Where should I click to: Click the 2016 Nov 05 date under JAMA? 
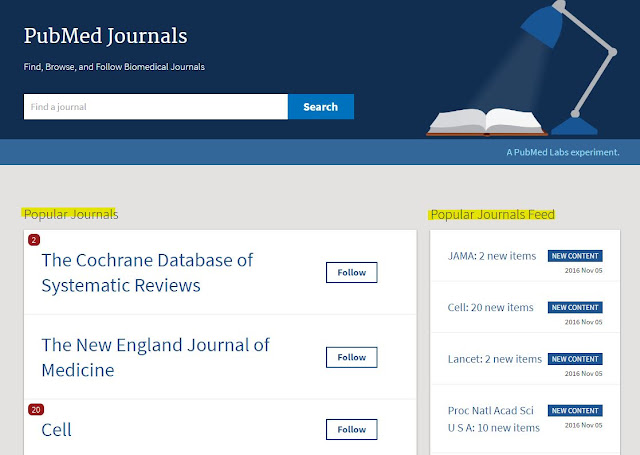click(x=584, y=271)
